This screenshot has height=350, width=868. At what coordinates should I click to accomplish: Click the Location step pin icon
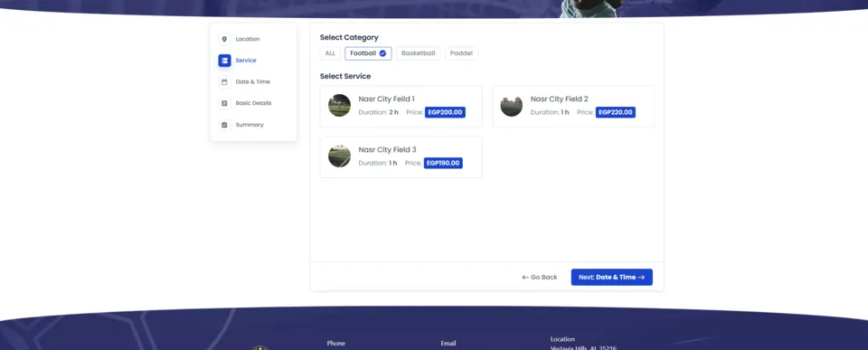224,39
